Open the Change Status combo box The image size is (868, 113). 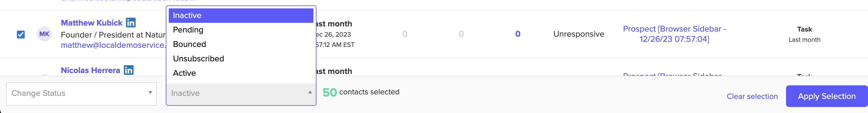point(82,94)
